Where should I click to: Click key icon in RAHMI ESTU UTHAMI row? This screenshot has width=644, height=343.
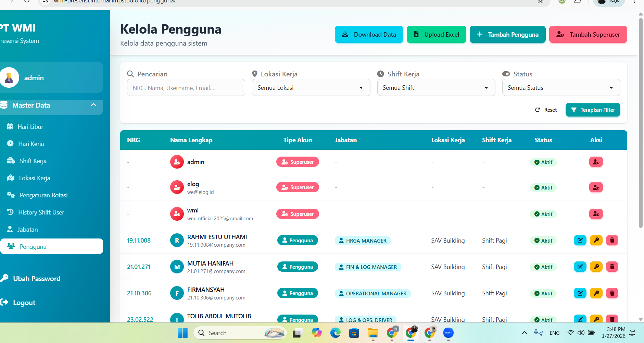596,240
